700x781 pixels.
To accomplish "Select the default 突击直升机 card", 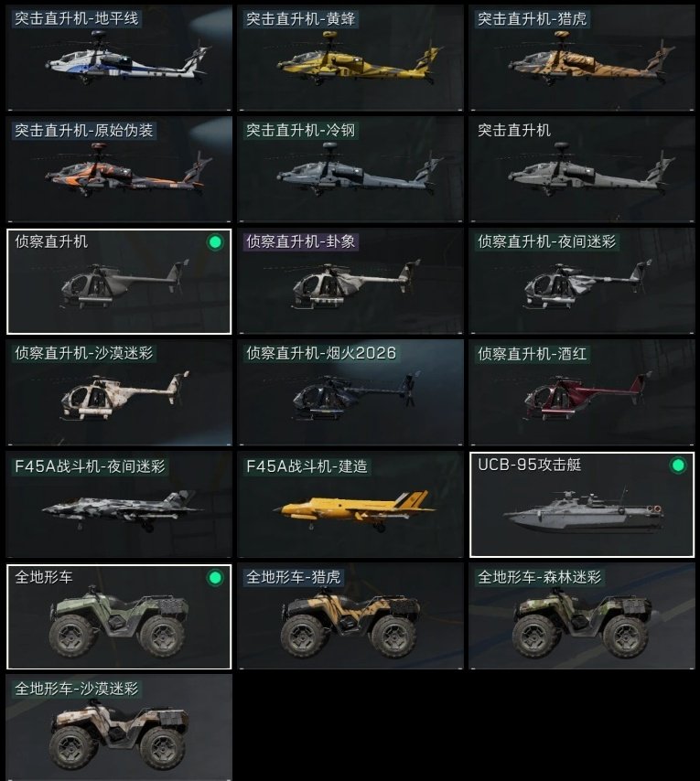I will click(582, 169).
